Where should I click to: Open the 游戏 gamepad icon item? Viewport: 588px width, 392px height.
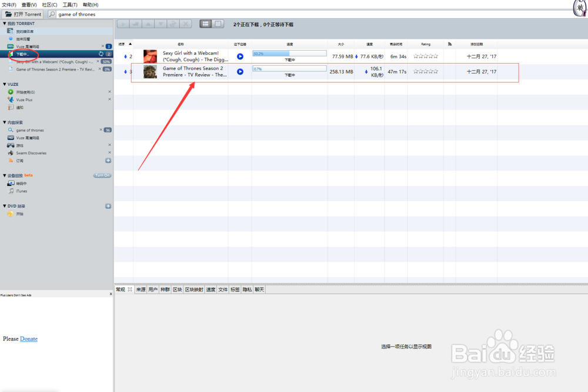tap(11, 145)
